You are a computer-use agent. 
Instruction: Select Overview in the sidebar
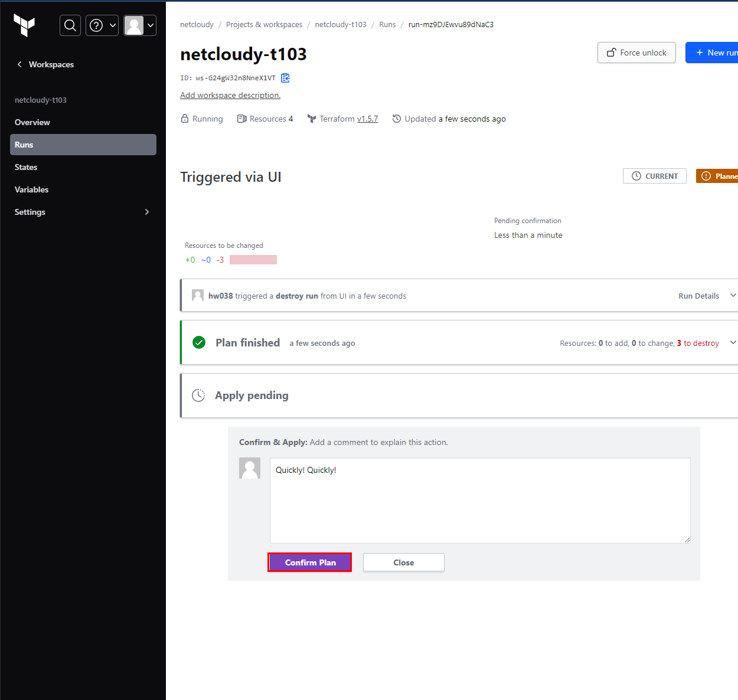83,122
